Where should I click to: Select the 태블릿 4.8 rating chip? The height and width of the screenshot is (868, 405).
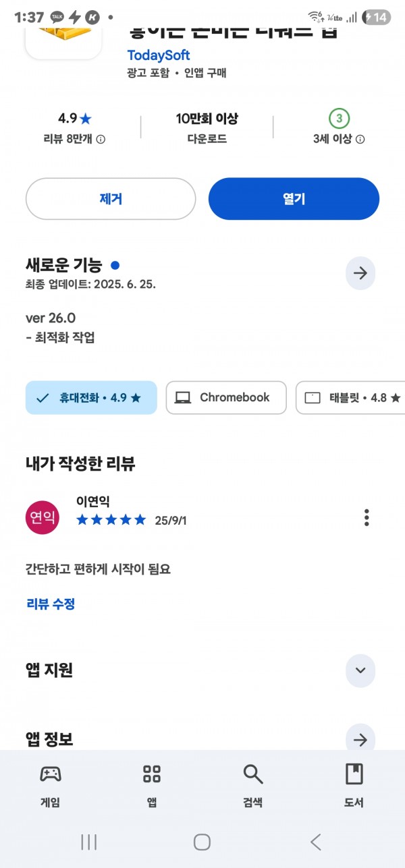[350, 398]
